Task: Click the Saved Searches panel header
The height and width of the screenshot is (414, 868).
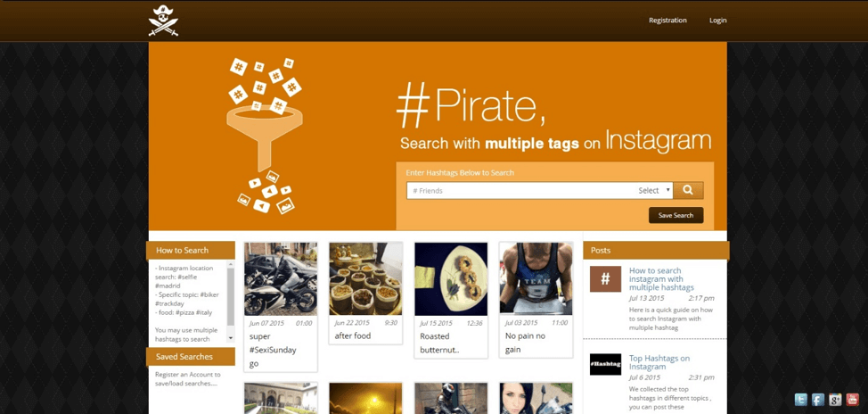Action: (x=191, y=356)
